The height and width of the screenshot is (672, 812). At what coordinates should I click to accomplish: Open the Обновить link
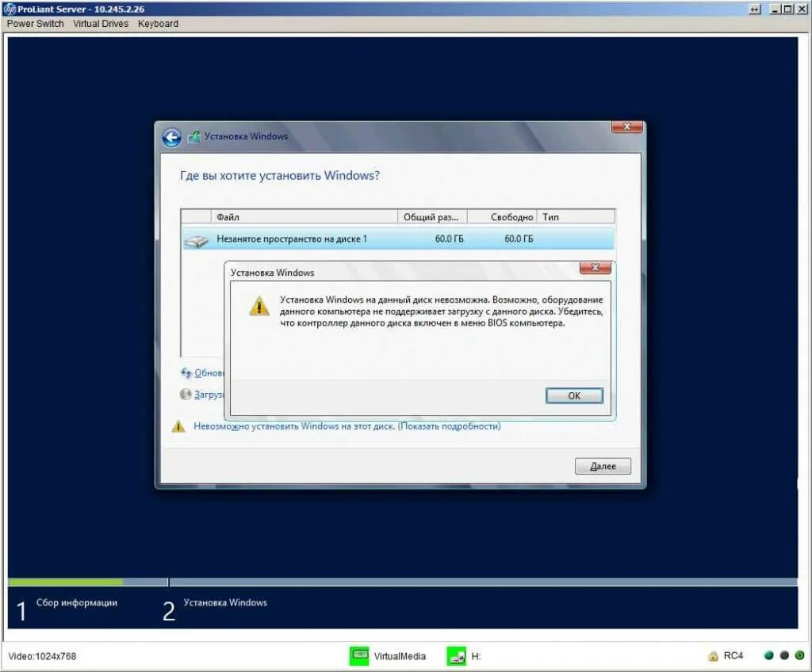point(209,372)
